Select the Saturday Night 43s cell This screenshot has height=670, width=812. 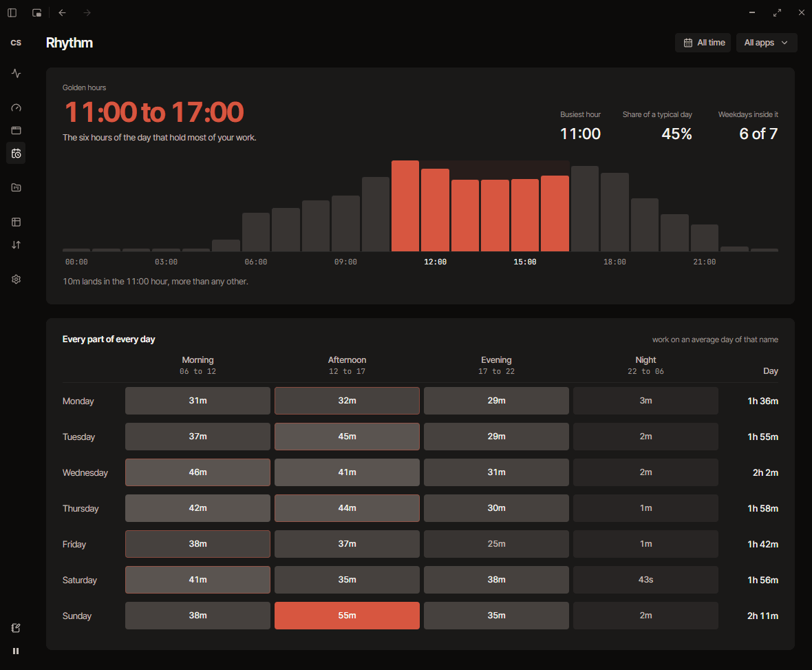pyautogui.click(x=645, y=579)
